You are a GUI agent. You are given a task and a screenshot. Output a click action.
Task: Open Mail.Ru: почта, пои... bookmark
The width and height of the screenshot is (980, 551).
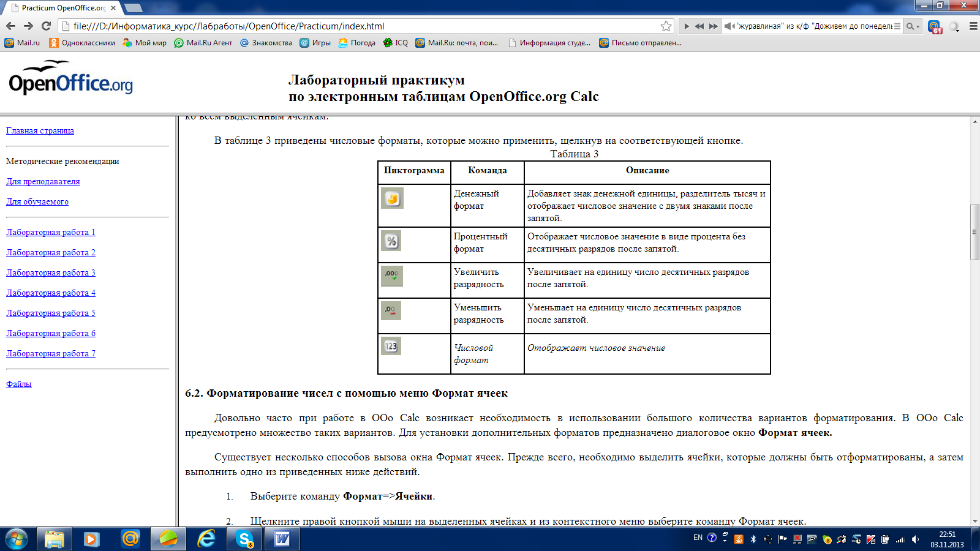[x=457, y=43]
